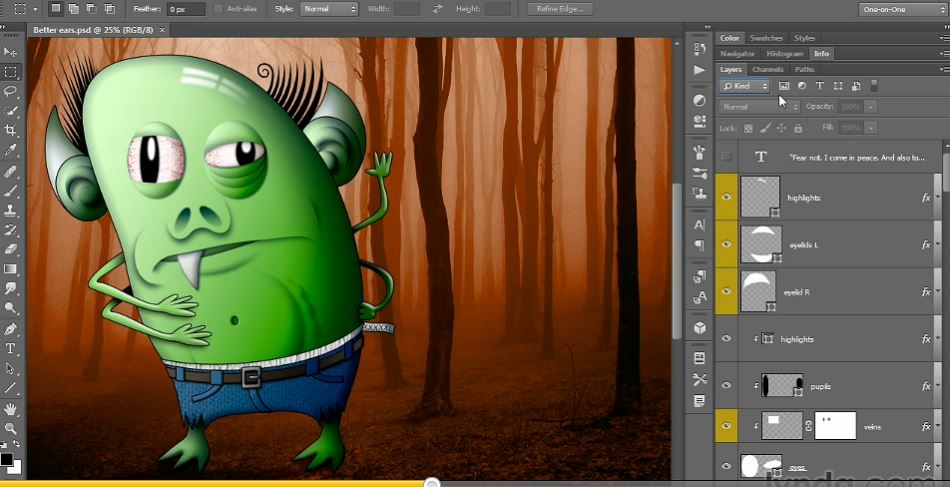
Task: Select the Type tool in the toolbox
Action: 10,349
